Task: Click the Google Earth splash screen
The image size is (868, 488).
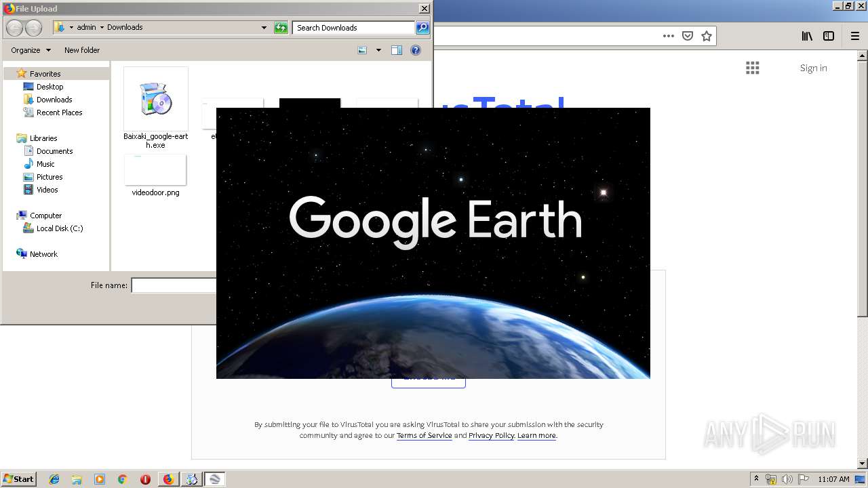Action: pyautogui.click(x=433, y=243)
